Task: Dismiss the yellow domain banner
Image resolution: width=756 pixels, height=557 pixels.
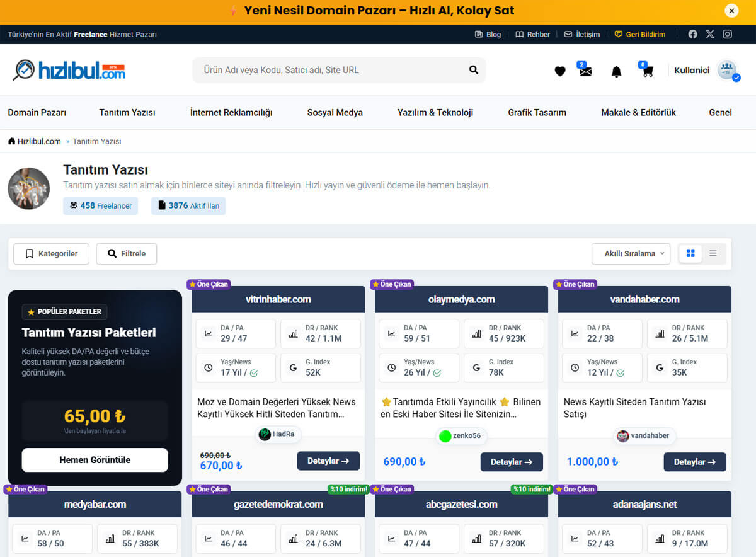Action: (x=731, y=11)
